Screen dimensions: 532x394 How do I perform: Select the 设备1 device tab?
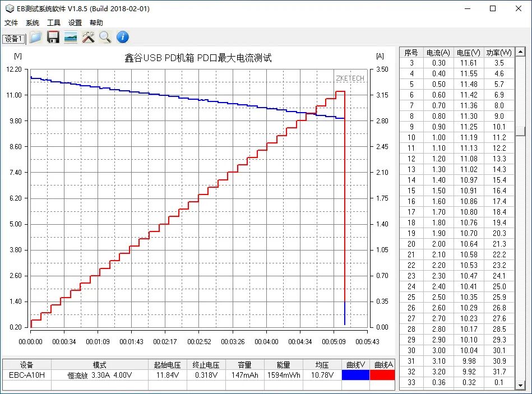[14, 39]
